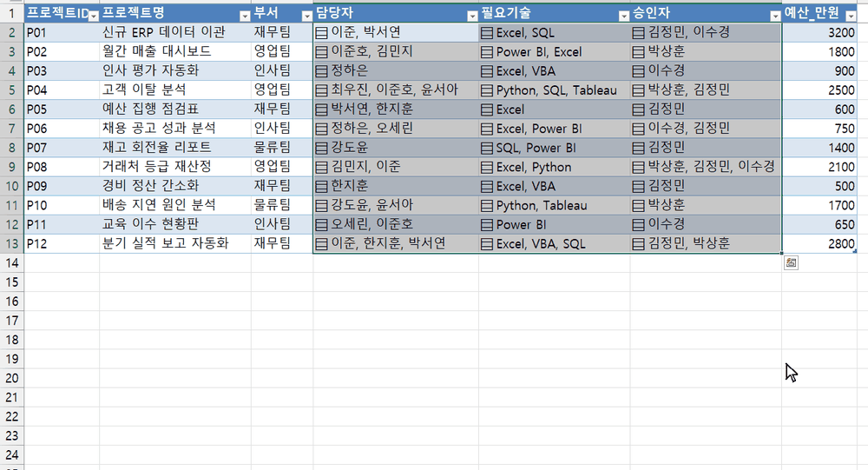The width and height of the screenshot is (868, 470).
Task: Click the list icon beside 김정민, 박상훈
Action: [x=638, y=244]
